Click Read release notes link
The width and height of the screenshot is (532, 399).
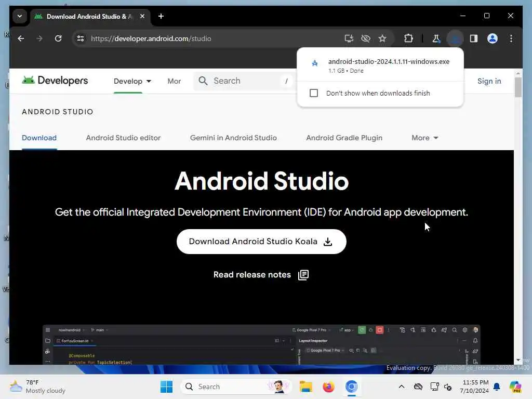pos(252,274)
